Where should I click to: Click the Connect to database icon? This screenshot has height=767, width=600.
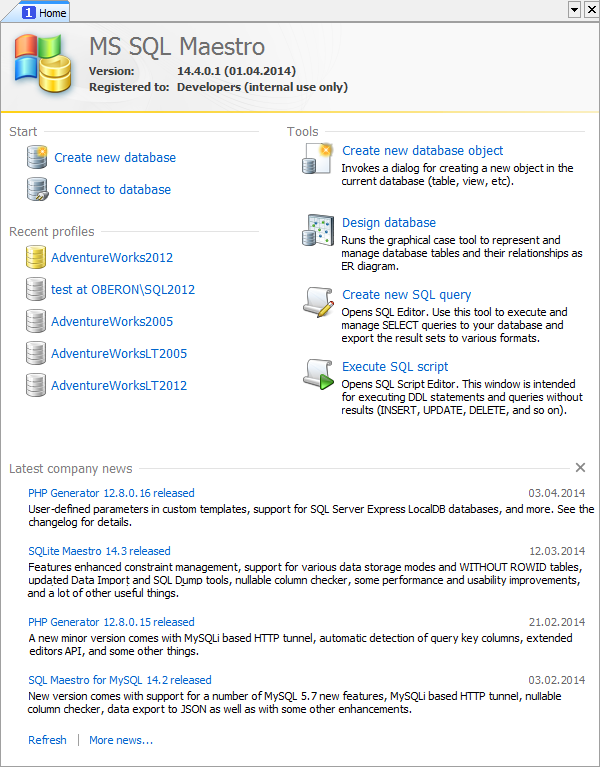point(37,189)
